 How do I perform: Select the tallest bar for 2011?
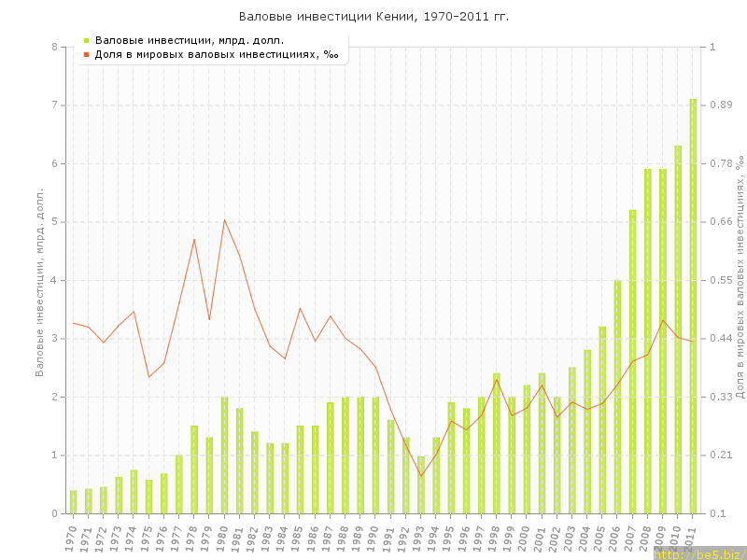pos(693,308)
